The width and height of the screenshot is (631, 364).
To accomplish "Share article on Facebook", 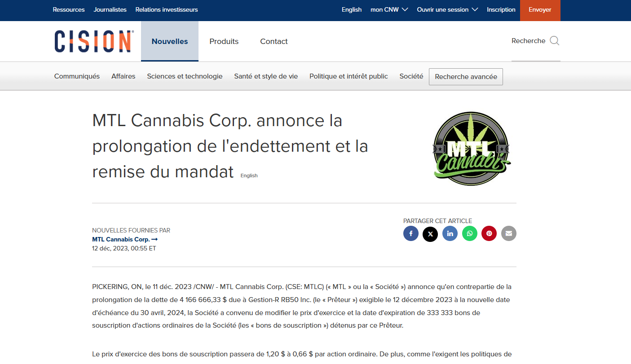I will click(x=411, y=233).
